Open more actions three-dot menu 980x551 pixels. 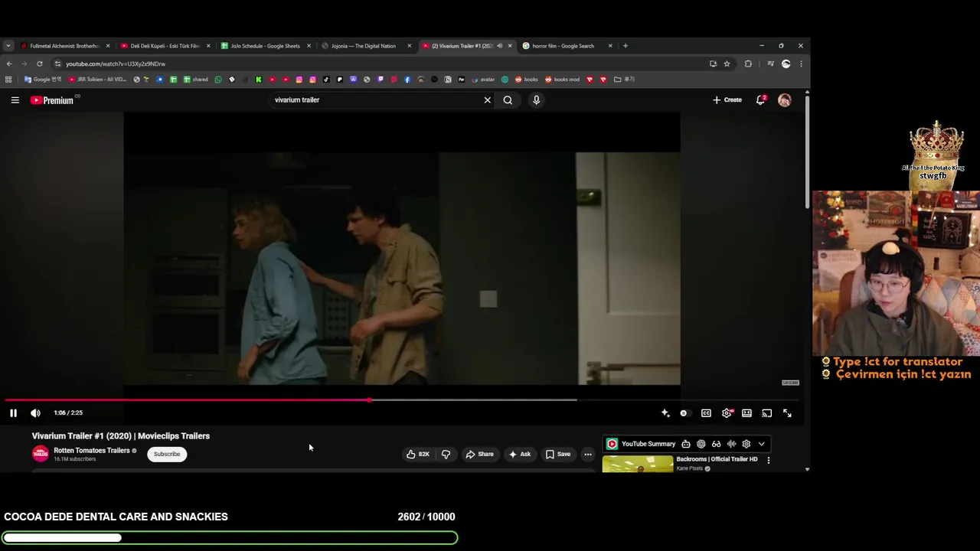(588, 454)
